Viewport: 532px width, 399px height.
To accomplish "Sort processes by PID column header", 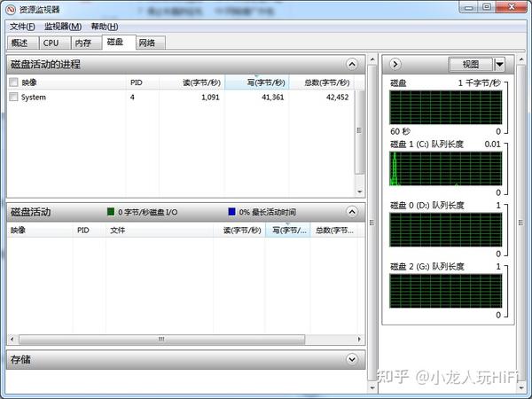I will pyautogui.click(x=142, y=82).
